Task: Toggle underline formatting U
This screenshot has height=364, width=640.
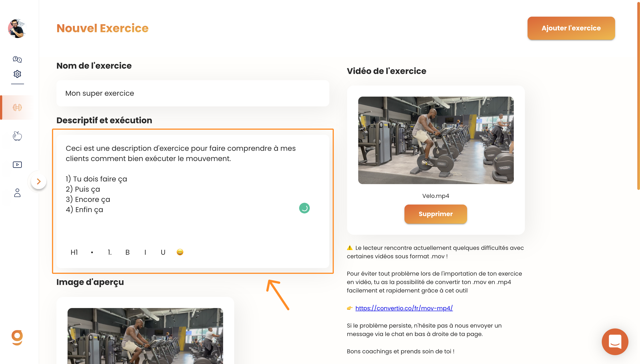Action: point(163,252)
